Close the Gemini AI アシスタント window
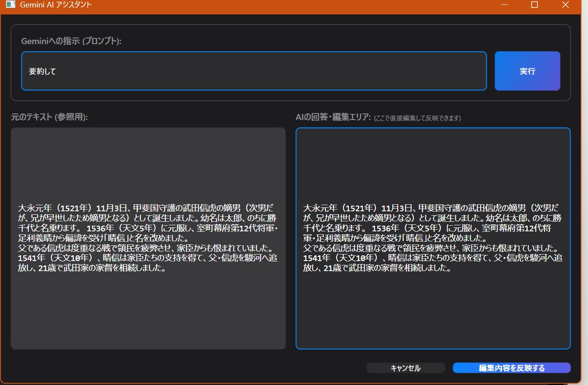The height and width of the screenshot is (385, 588). coord(565,5)
